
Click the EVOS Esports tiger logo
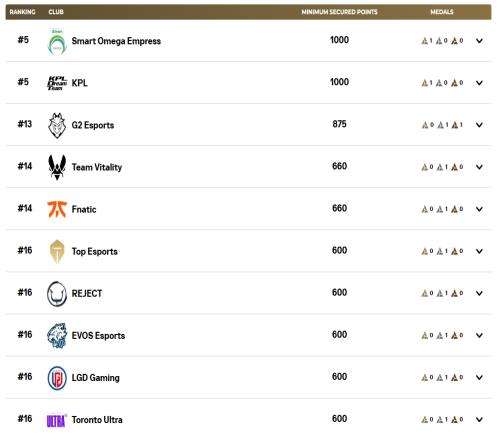click(57, 336)
